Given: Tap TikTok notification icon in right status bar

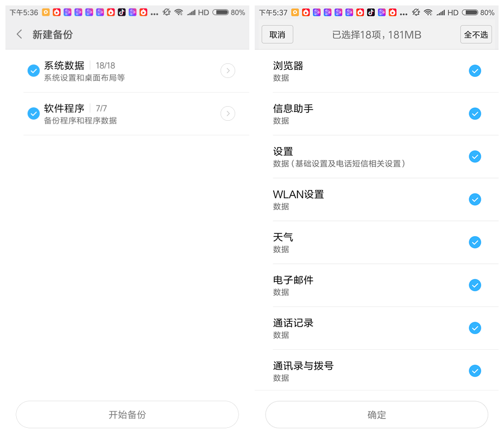Looking at the screenshot, I should (371, 12).
